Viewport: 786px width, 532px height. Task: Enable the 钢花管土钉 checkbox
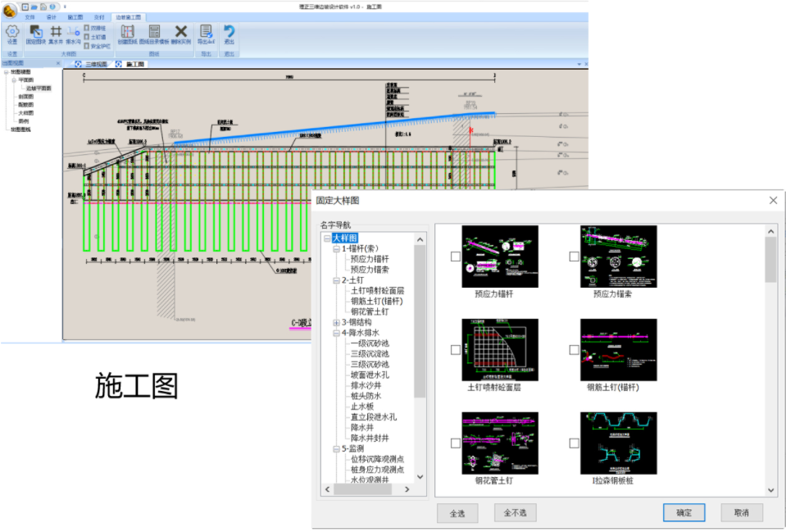(456, 443)
